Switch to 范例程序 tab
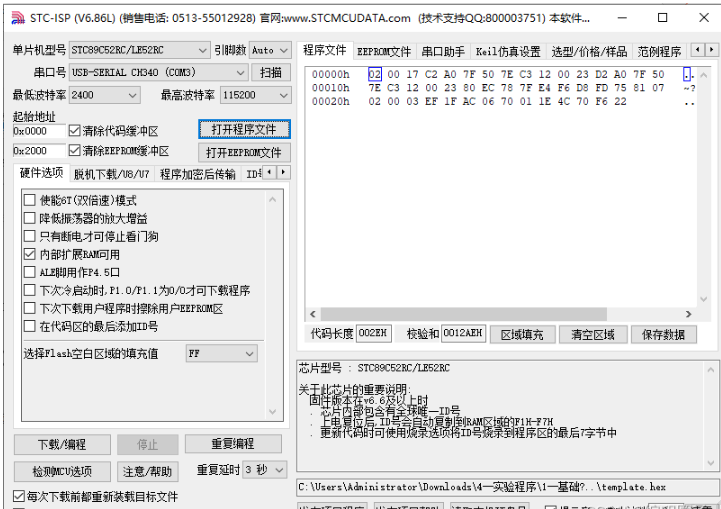Screen dimensions: 721x509 pos(659,51)
